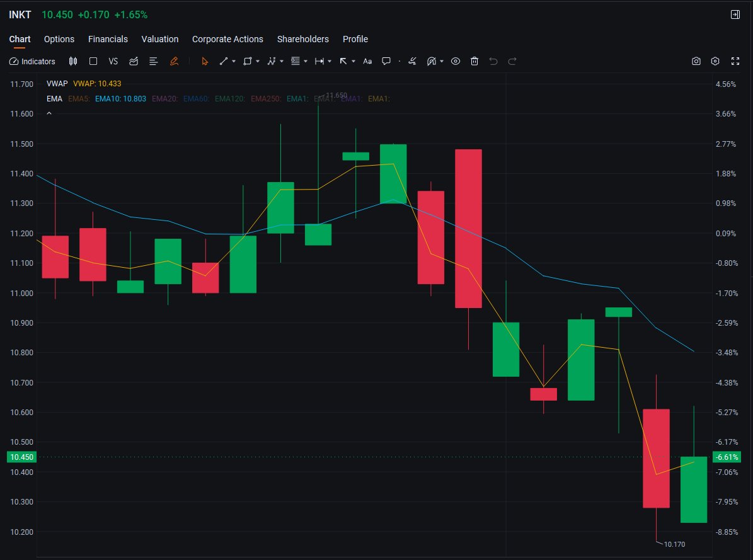Viewport: 753px width, 560px height.
Task: Click the square layout icon
Action: pos(93,61)
